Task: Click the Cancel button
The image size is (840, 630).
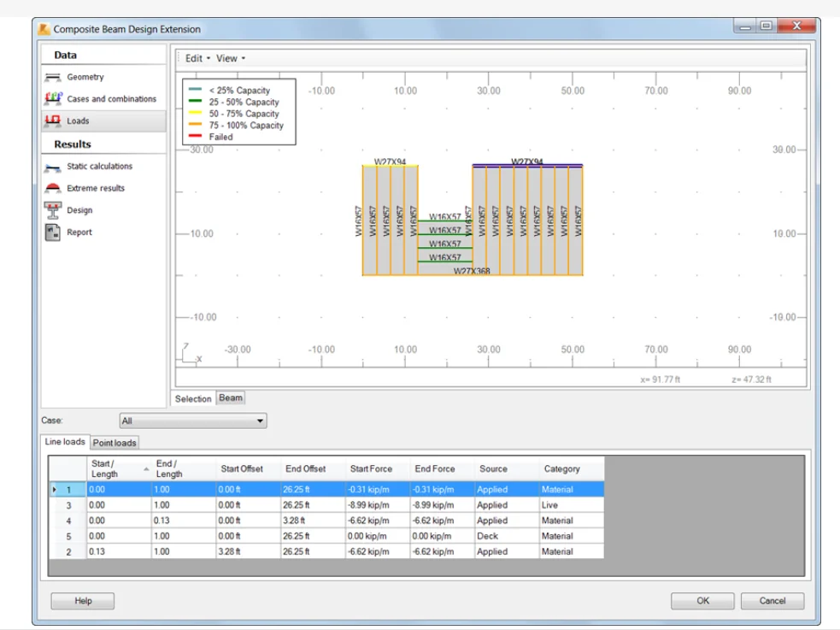Action: point(772,601)
